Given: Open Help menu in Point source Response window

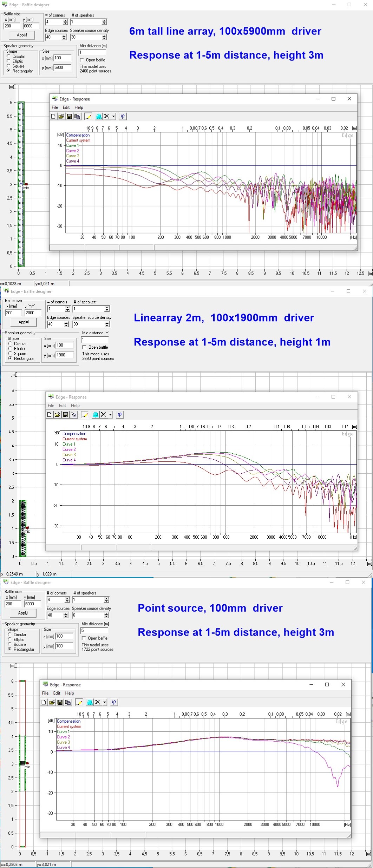Looking at the screenshot, I should (x=70, y=693).
